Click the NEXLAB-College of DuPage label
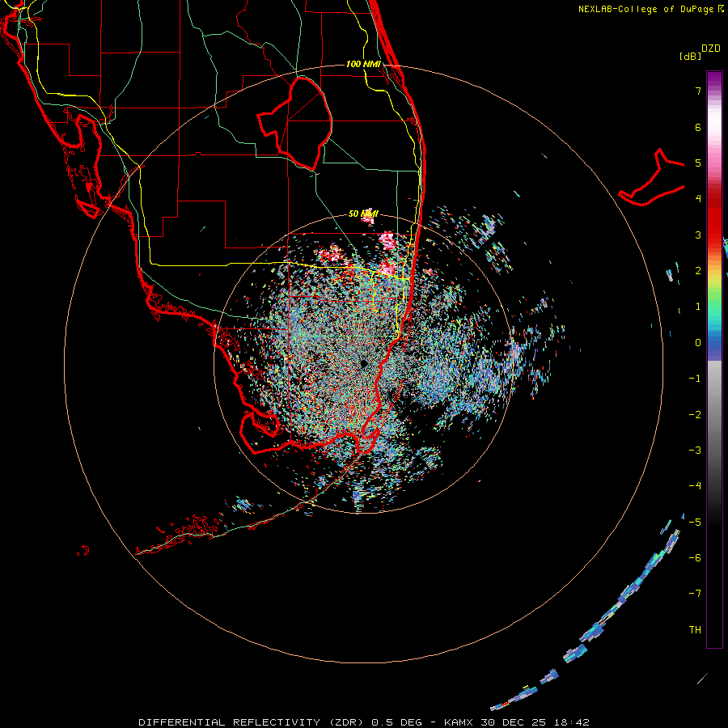Image resolution: width=728 pixels, height=728 pixels. pyautogui.click(x=647, y=9)
